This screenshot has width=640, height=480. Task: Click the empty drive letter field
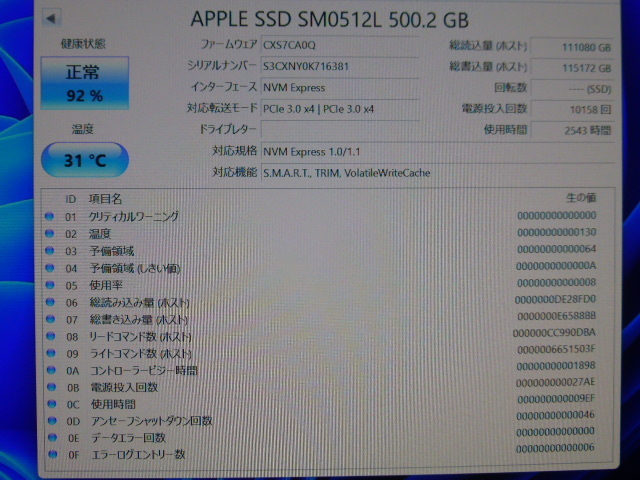(x=340, y=130)
